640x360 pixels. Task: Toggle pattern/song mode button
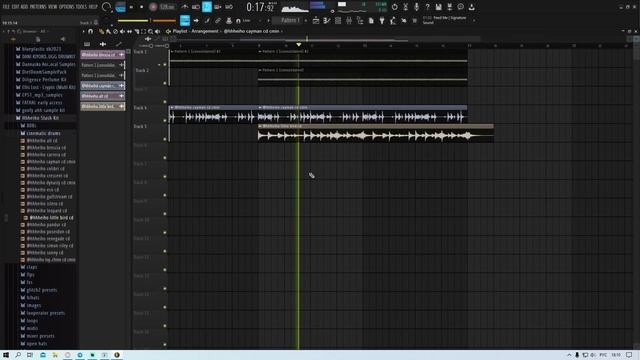(x=120, y=7)
